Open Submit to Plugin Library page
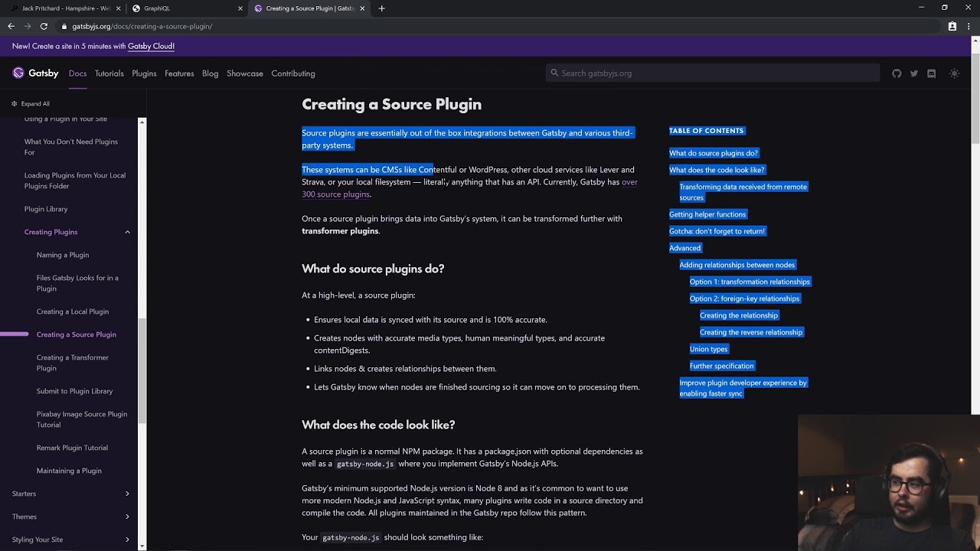The image size is (980, 551). (x=74, y=391)
